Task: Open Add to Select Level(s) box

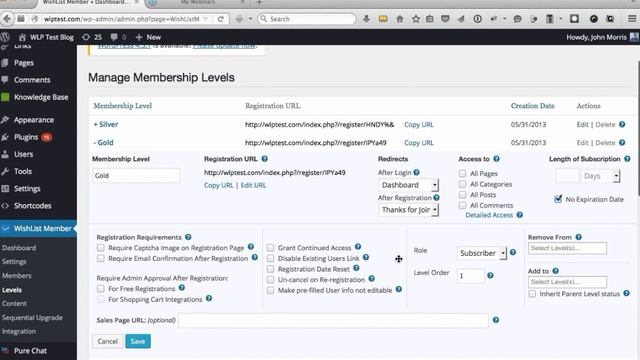Action: coord(567,282)
